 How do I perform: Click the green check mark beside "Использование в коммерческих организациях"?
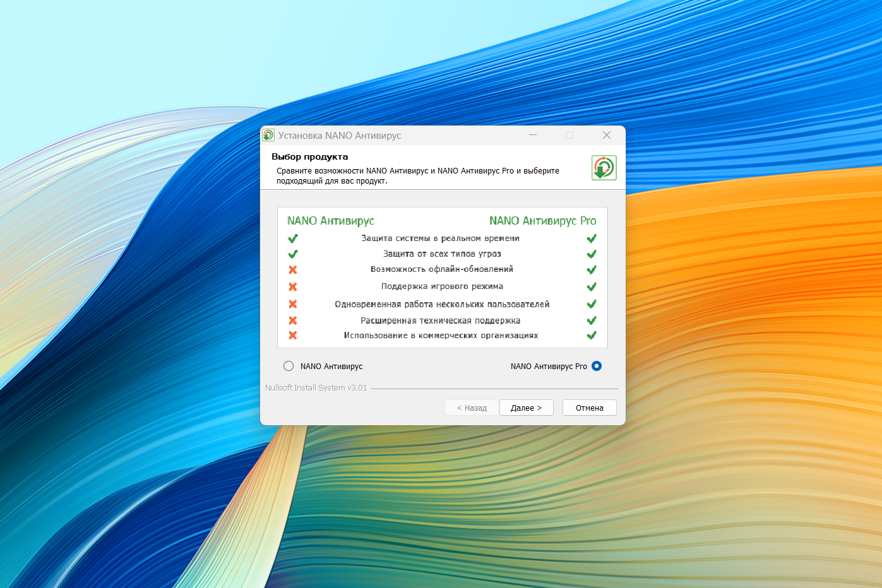coord(592,335)
